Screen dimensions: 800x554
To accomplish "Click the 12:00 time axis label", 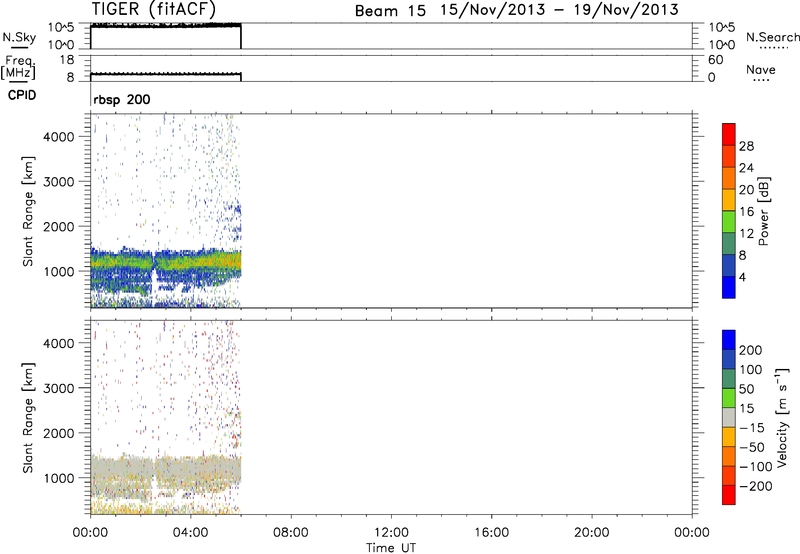I will [x=391, y=533].
